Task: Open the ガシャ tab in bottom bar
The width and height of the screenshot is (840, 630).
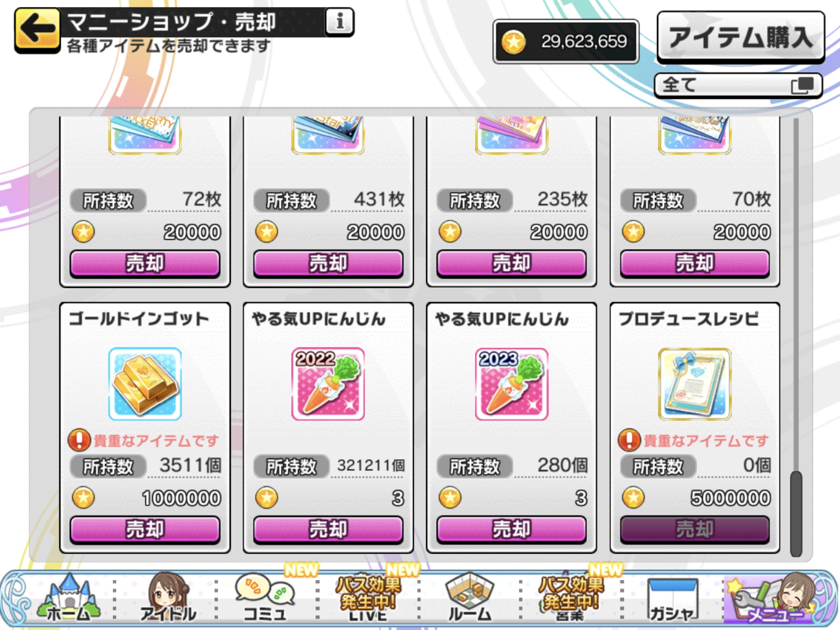Action: (672, 599)
